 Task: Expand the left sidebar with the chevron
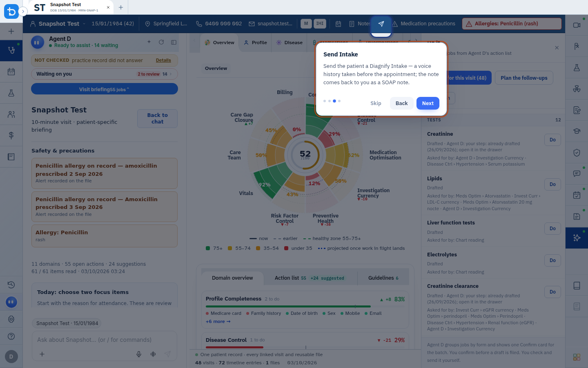coord(23,11)
